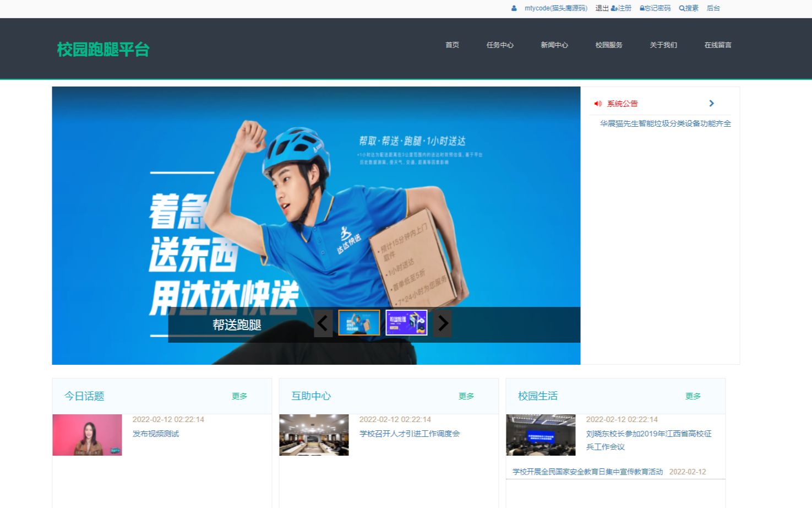The width and height of the screenshot is (812, 508).
Task: Click 退出 to log out
Action: coord(602,8)
